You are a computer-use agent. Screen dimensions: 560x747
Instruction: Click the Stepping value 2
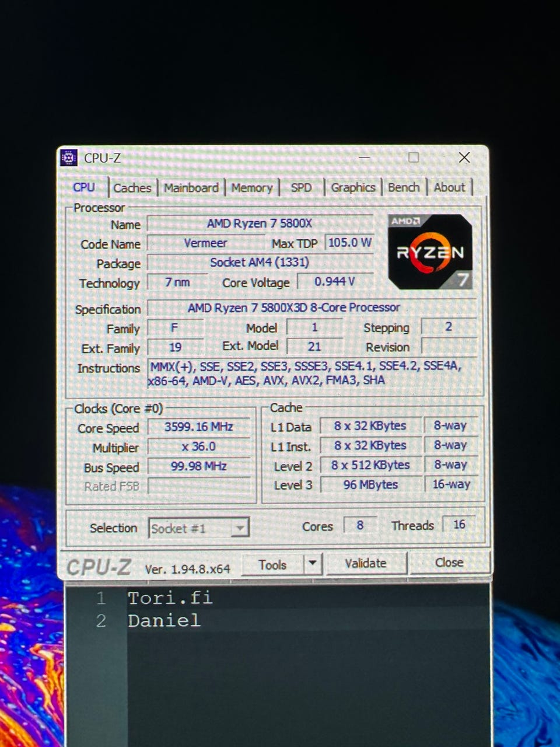(x=449, y=326)
